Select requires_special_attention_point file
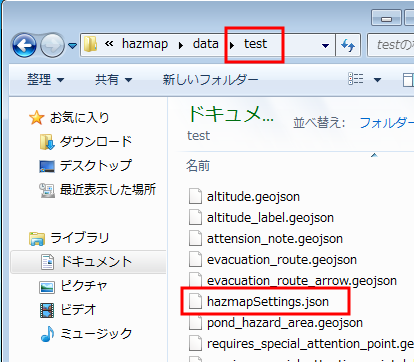The width and height of the screenshot is (414, 362). (x=310, y=344)
